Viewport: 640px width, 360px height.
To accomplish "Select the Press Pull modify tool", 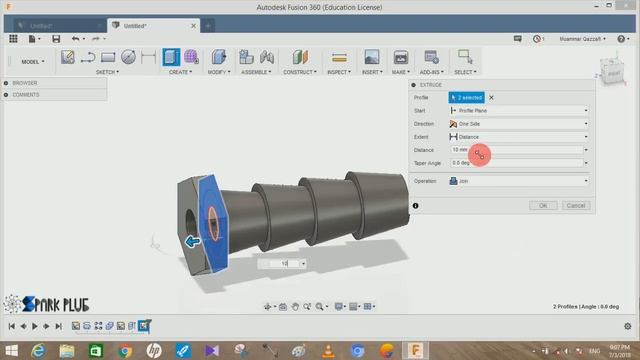I will [x=219, y=57].
